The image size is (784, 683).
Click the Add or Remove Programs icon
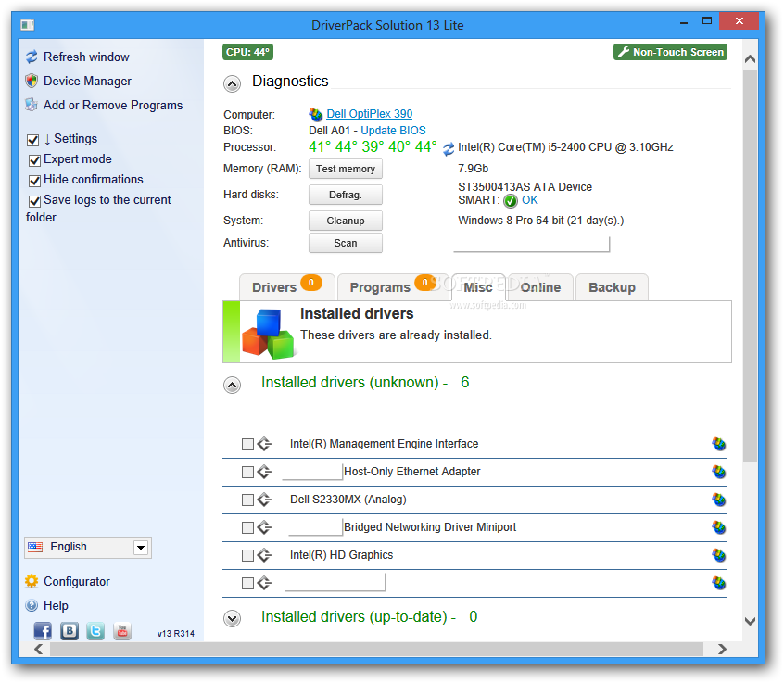tap(32, 105)
